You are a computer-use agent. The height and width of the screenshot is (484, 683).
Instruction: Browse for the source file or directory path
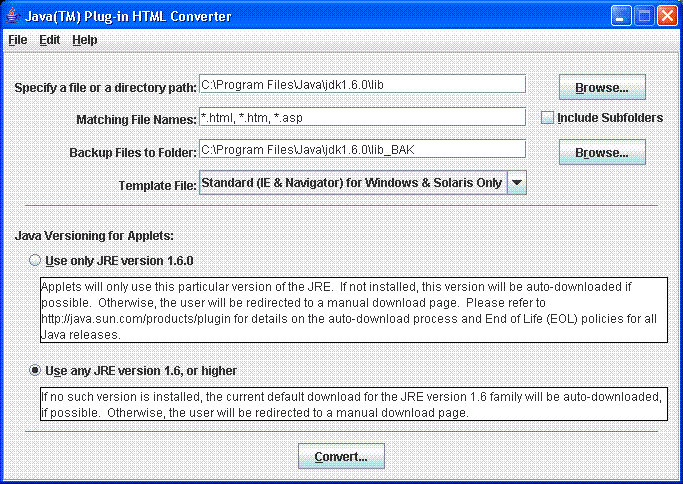(602, 88)
